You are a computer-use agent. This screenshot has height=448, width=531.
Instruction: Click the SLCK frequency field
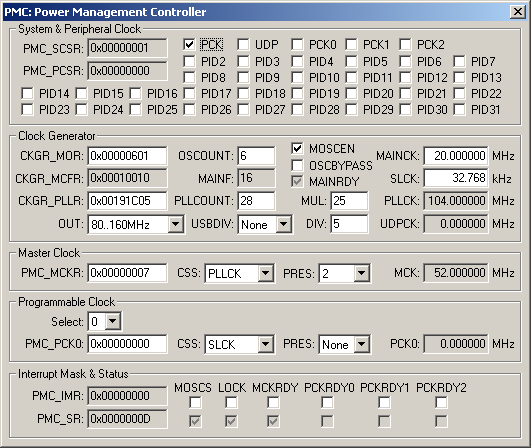456,178
